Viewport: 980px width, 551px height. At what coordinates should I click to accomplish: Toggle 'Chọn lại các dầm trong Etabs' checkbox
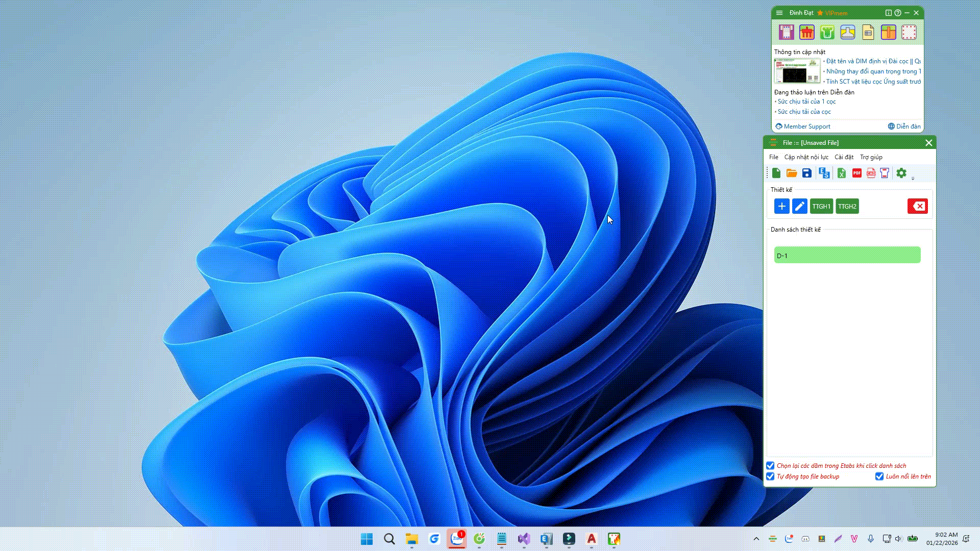click(770, 466)
